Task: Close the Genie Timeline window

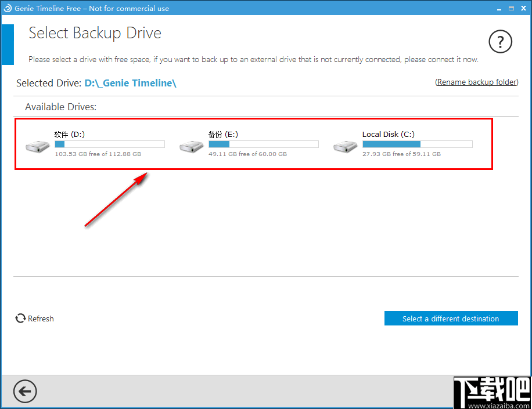Action: click(523, 9)
